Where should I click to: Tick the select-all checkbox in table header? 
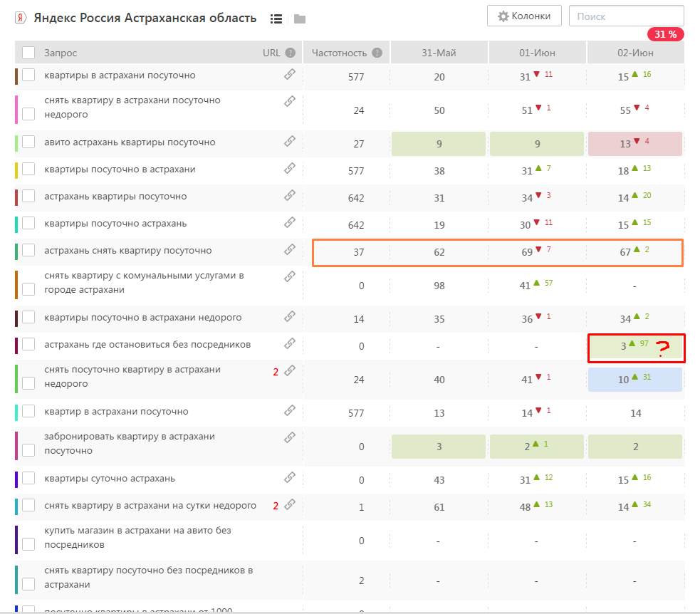pyautogui.click(x=28, y=53)
